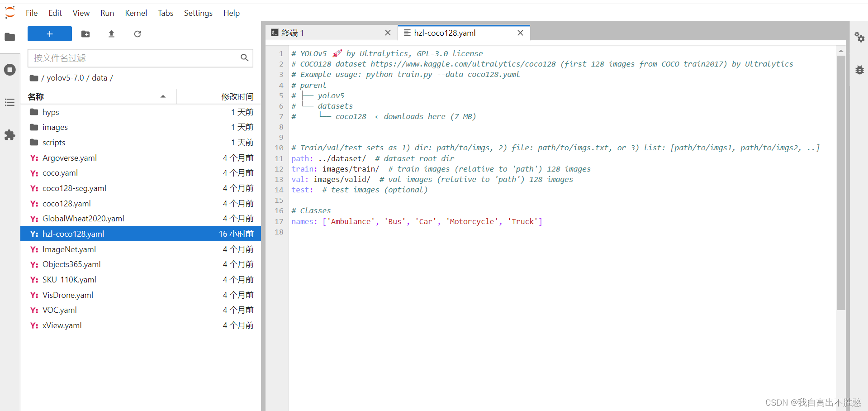The height and width of the screenshot is (411, 868).
Task: Sort files by the modified time column
Action: point(219,96)
